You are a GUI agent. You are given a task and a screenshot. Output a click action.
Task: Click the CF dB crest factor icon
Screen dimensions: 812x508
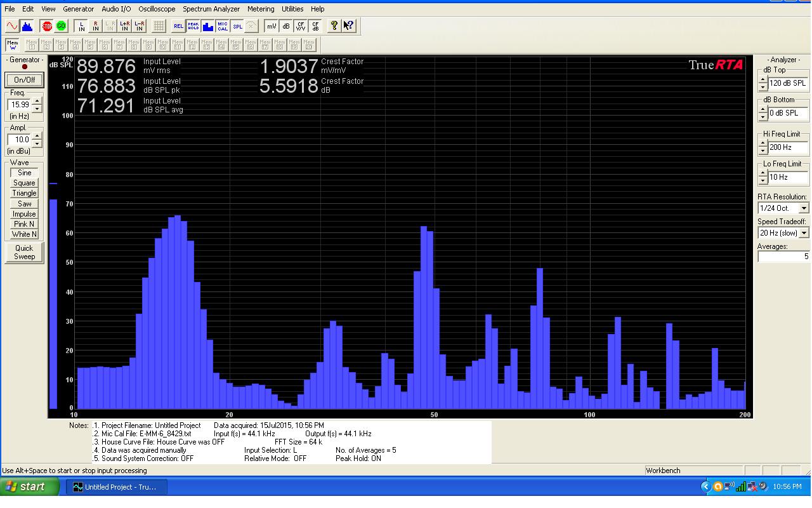click(315, 26)
